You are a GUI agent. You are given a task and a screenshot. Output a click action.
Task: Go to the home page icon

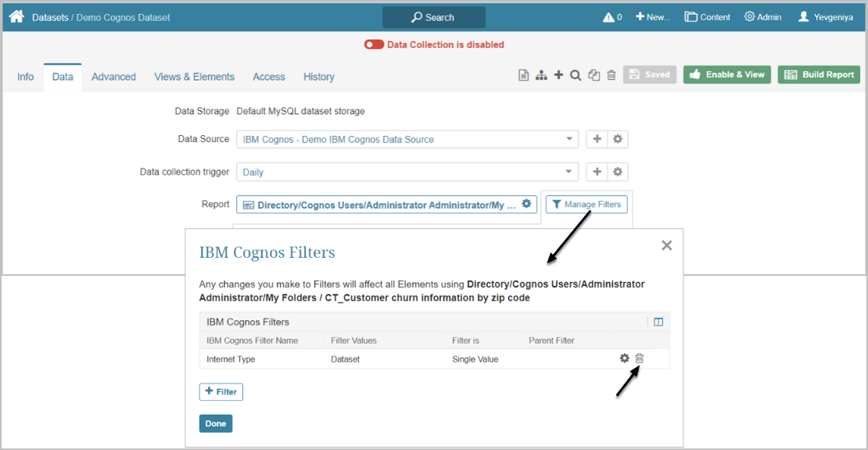coord(16,16)
